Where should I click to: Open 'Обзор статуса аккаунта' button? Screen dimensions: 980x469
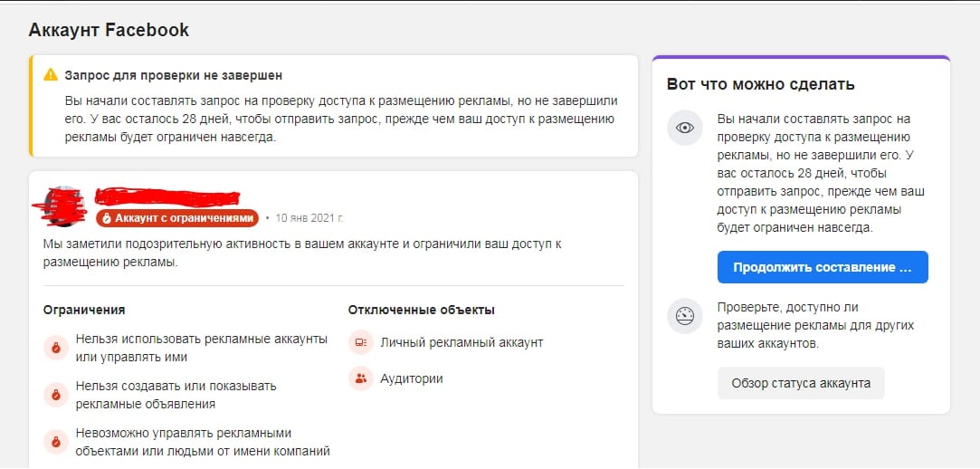(801, 383)
